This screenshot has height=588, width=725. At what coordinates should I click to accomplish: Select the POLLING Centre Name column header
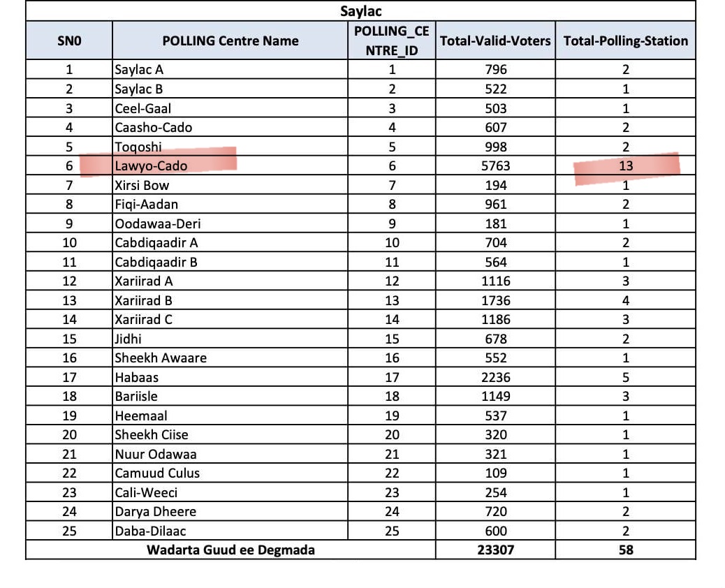pos(230,41)
